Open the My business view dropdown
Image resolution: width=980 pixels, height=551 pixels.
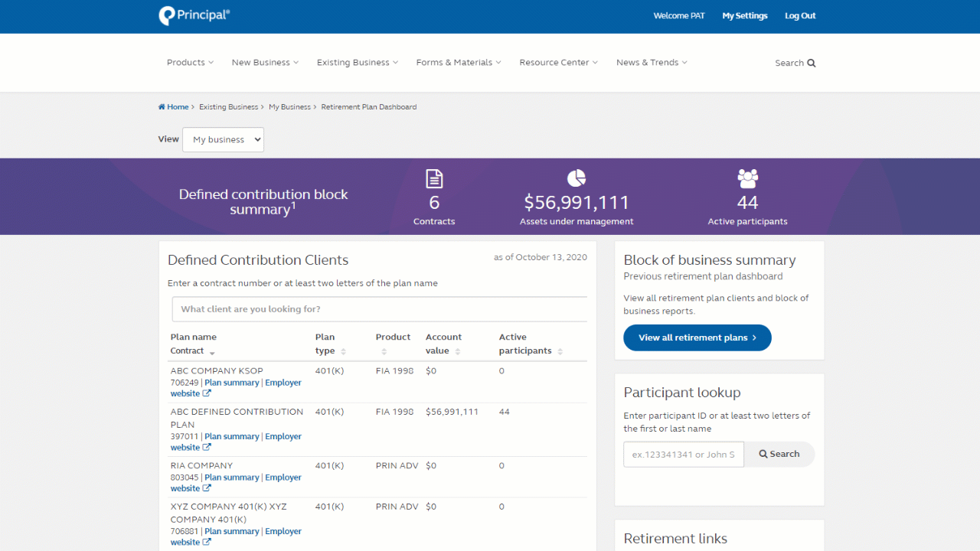click(x=224, y=140)
